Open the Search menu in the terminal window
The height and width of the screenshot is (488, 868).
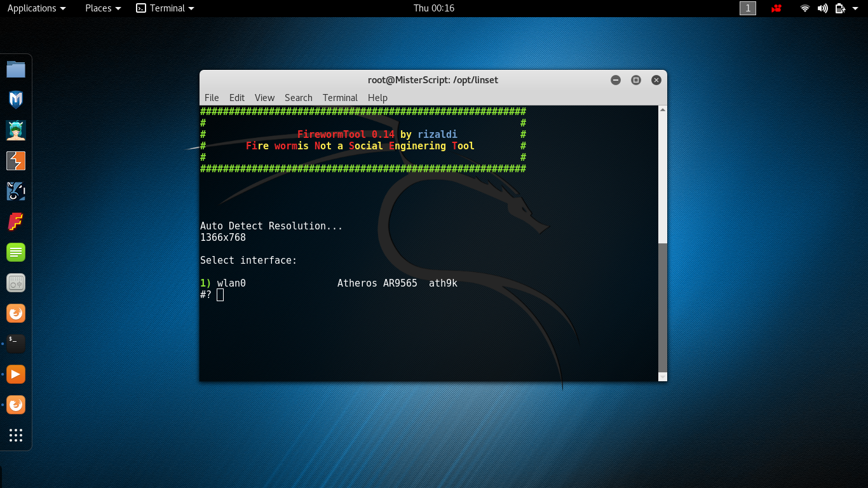[298, 98]
